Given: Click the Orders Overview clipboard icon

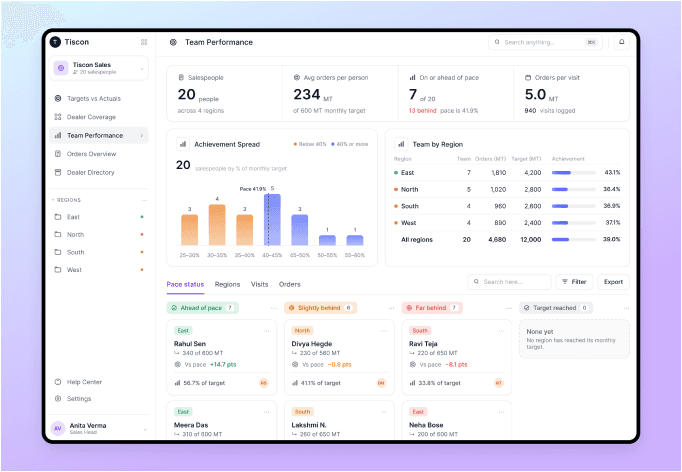Looking at the screenshot, I should (x=58, y=154).
